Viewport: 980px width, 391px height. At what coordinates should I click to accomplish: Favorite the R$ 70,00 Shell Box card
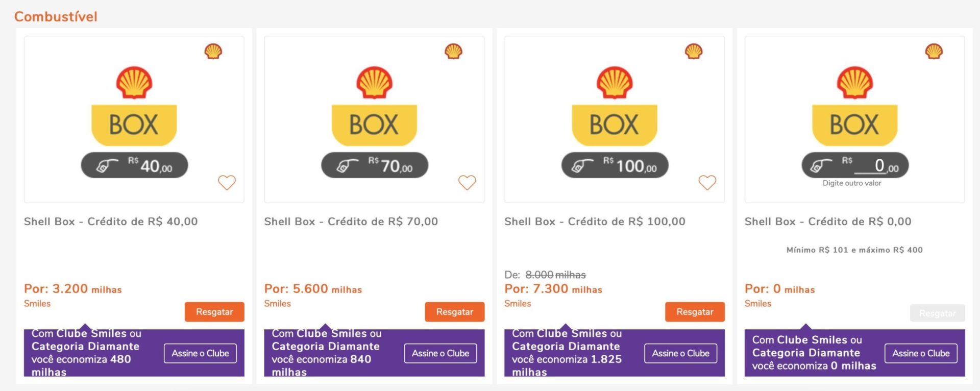(x=467, y=182)
